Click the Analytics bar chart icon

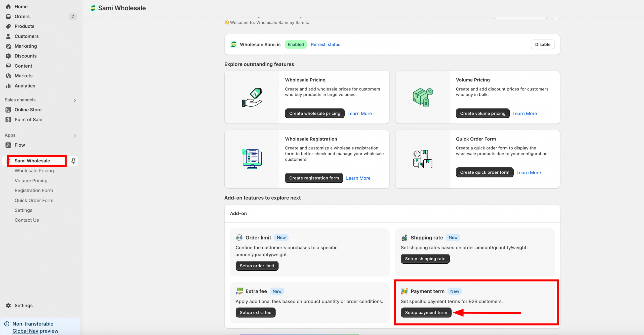click(8, 86)
